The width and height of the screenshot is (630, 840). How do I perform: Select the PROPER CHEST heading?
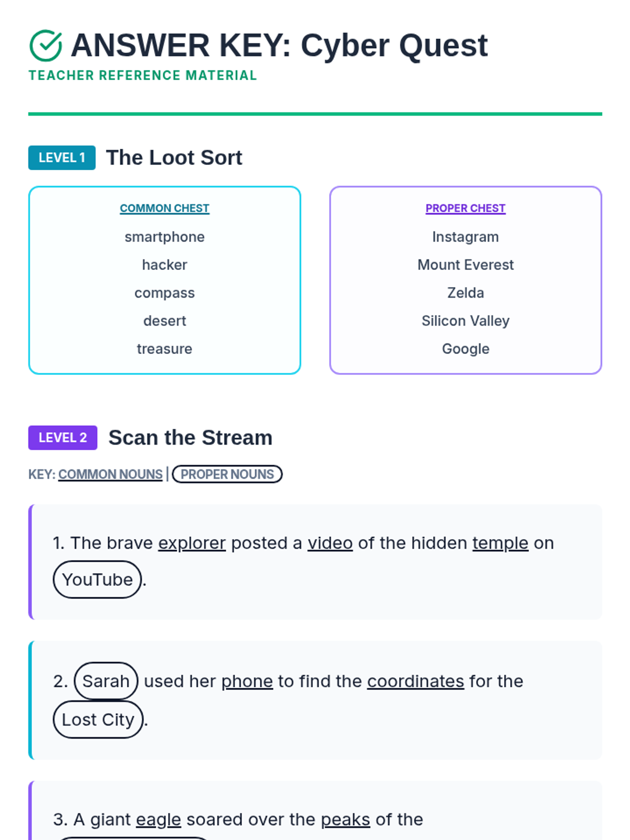click(466, 208)
